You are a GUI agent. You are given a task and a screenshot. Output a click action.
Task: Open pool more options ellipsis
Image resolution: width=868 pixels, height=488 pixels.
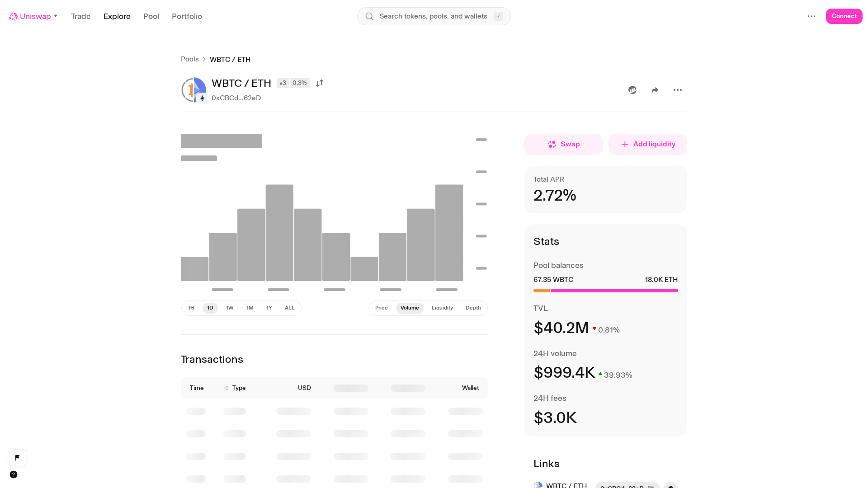[678, 90]
